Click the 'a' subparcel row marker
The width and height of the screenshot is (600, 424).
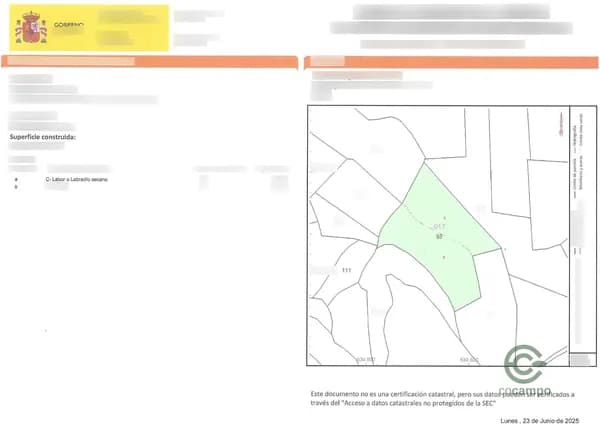click(x=15, y=178)
